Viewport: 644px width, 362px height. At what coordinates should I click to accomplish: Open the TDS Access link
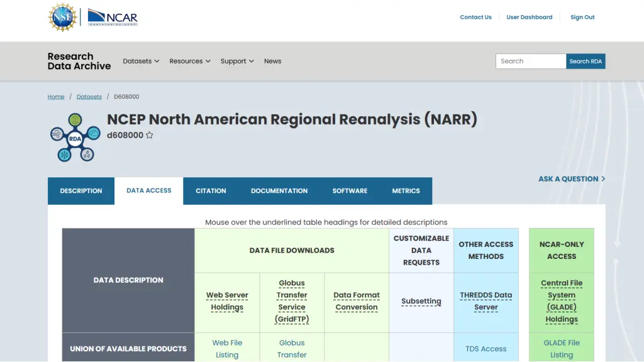pos(486,349)
